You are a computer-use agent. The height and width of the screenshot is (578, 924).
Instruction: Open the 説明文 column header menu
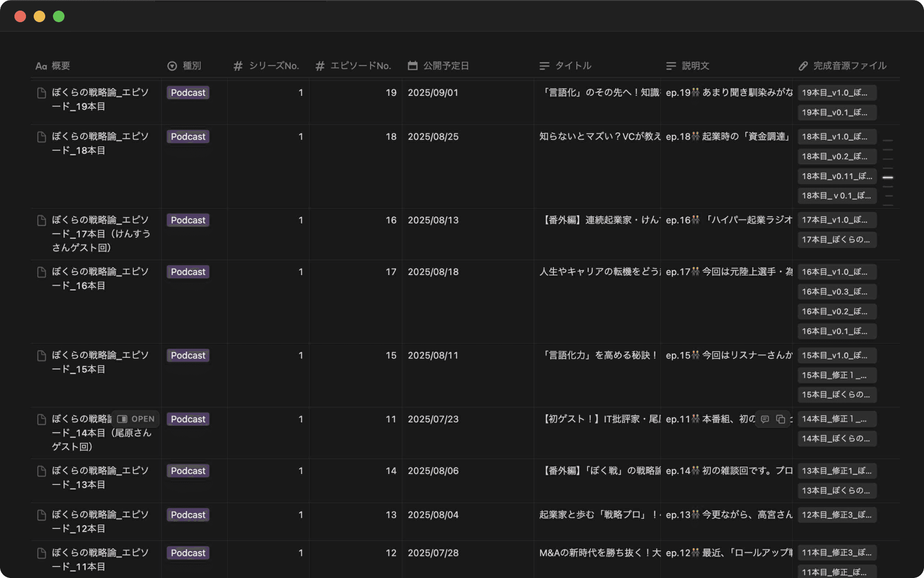coord(695,66)
